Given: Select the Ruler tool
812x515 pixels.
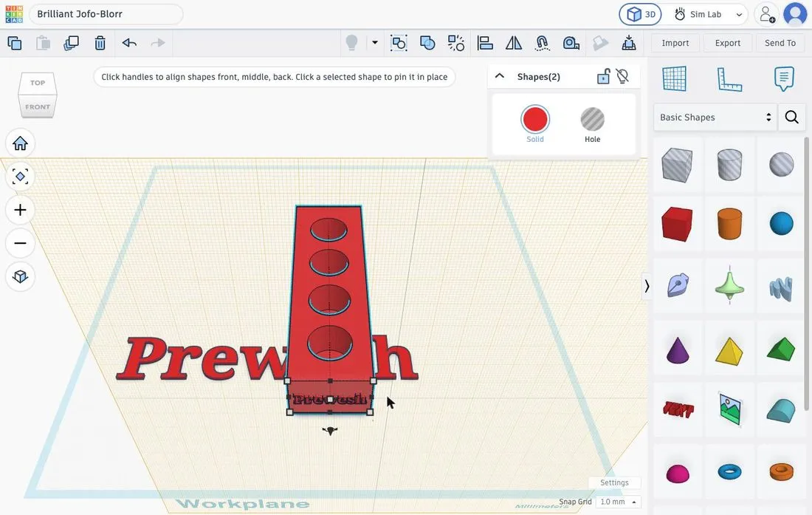Looking at the screenshot, I should click(729, 79).
